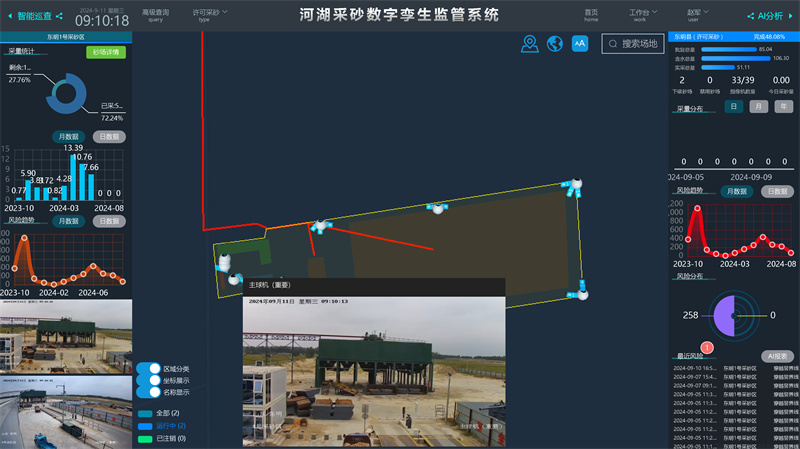Click the AI报表 button
The image size is (800, 449).
click(778, 356)
